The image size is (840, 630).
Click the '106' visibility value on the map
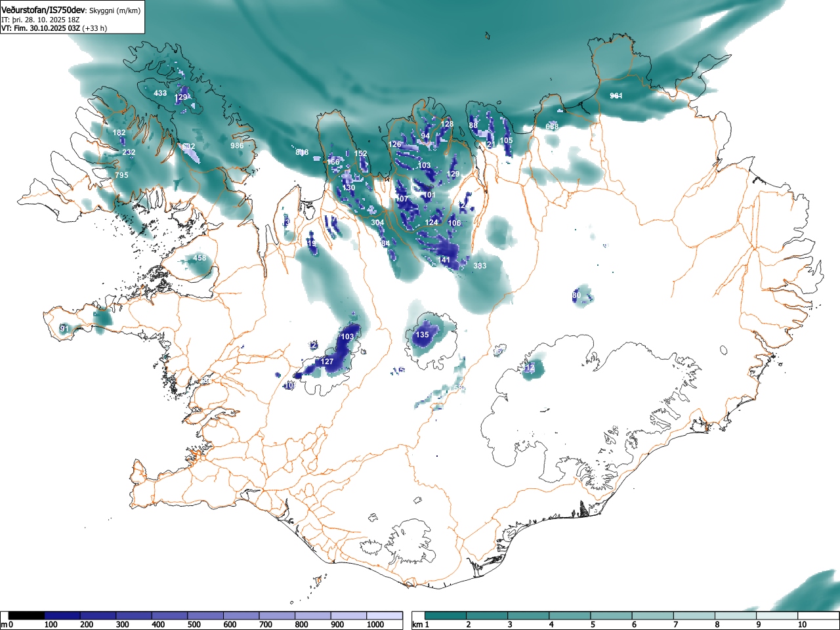pos(455,223)
